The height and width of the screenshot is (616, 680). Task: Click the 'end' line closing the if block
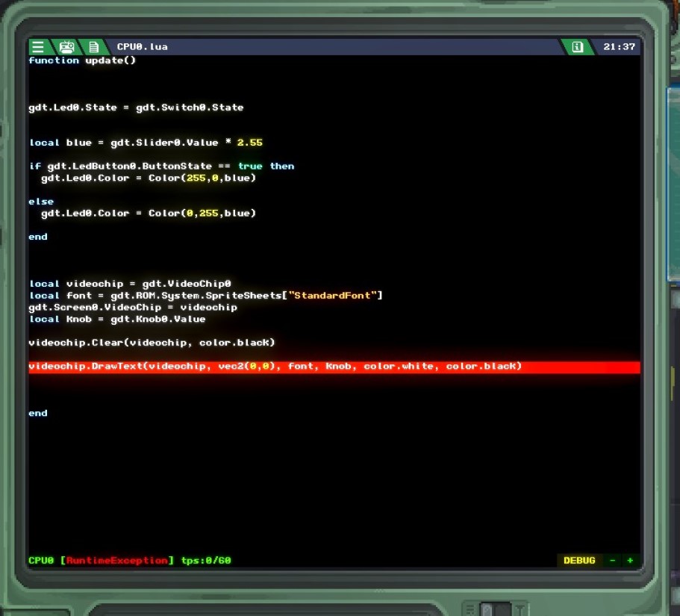click(x=38, y=237)
